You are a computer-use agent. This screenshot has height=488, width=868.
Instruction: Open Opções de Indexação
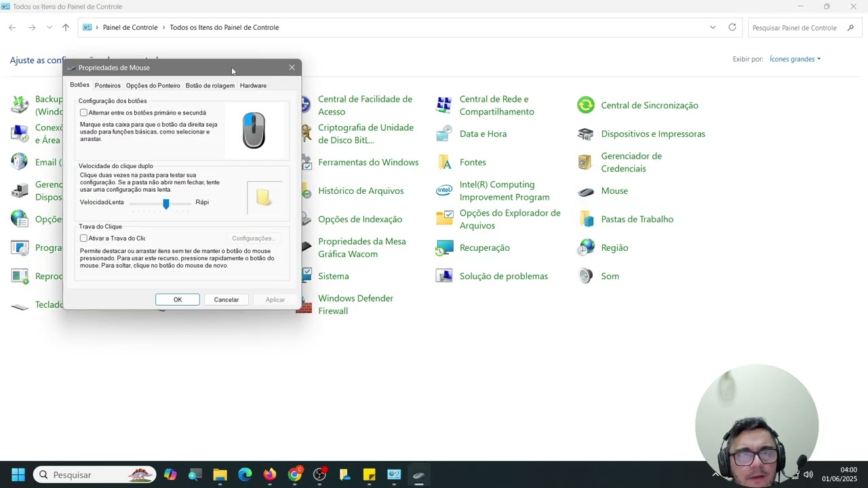point(360,219)
